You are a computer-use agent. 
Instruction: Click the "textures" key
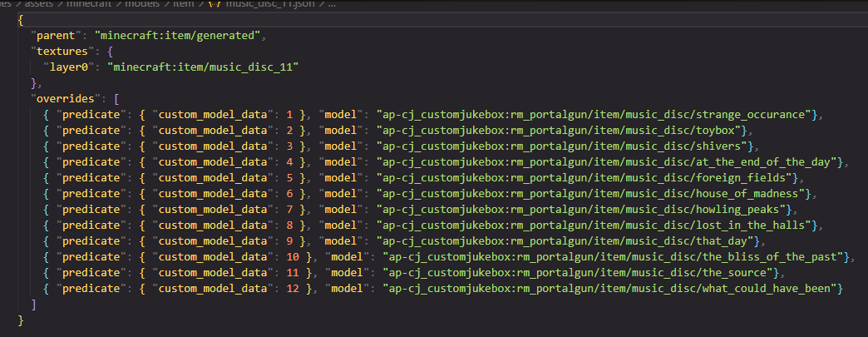coord(62,51)
